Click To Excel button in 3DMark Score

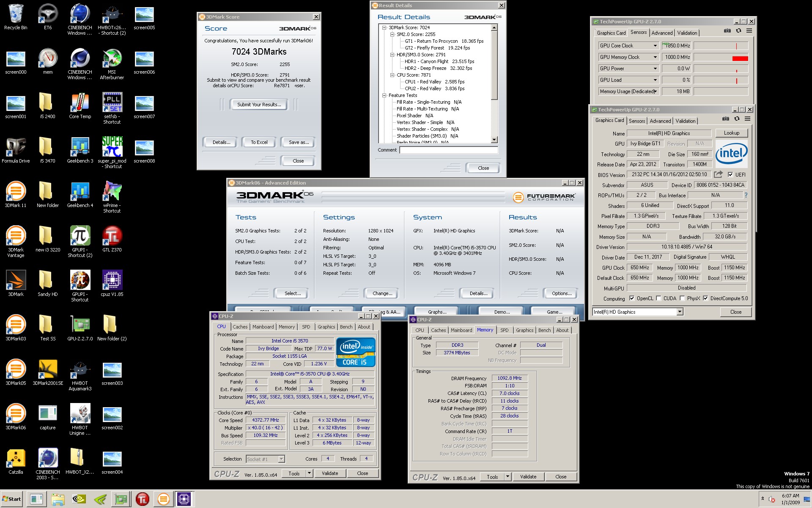point(259,142)
